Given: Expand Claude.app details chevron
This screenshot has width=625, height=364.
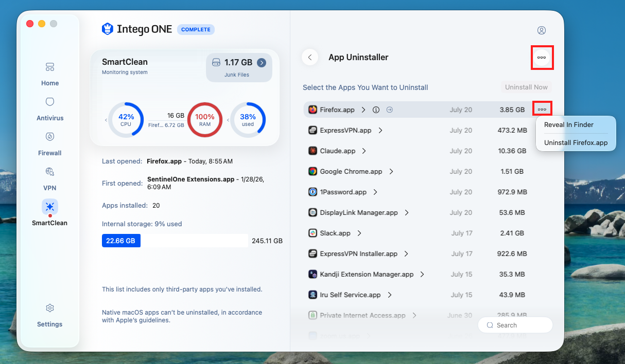Looking at the screenshot, I should pyautogui.click(x=364, y=151).
